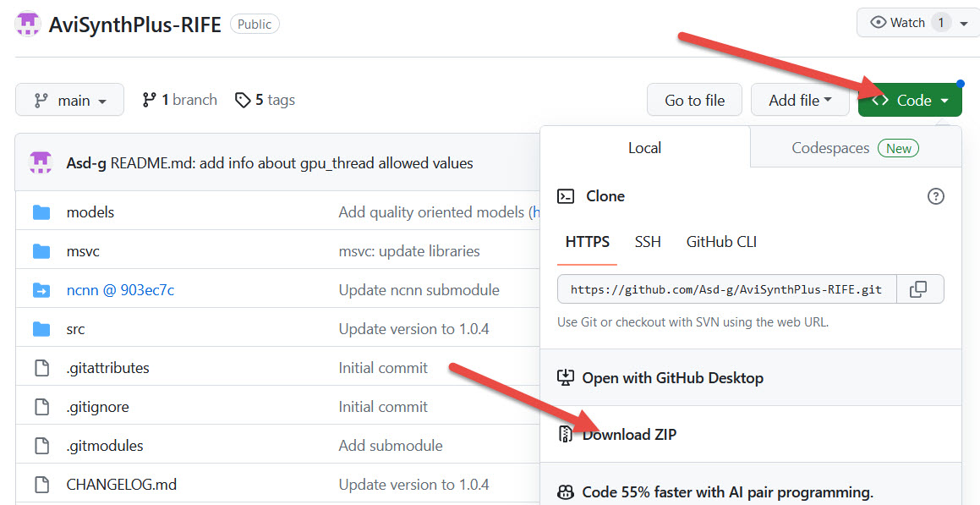
Task: Select the SSH clone tab
Action: click(x=648, y=242)
